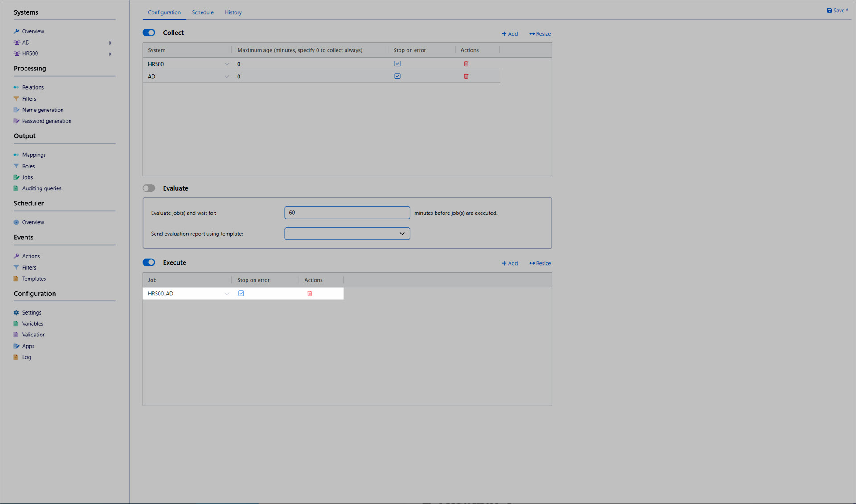Uncheck Stop on error for HR500_AD
856x504 pixels.
[x=241, y=293]
